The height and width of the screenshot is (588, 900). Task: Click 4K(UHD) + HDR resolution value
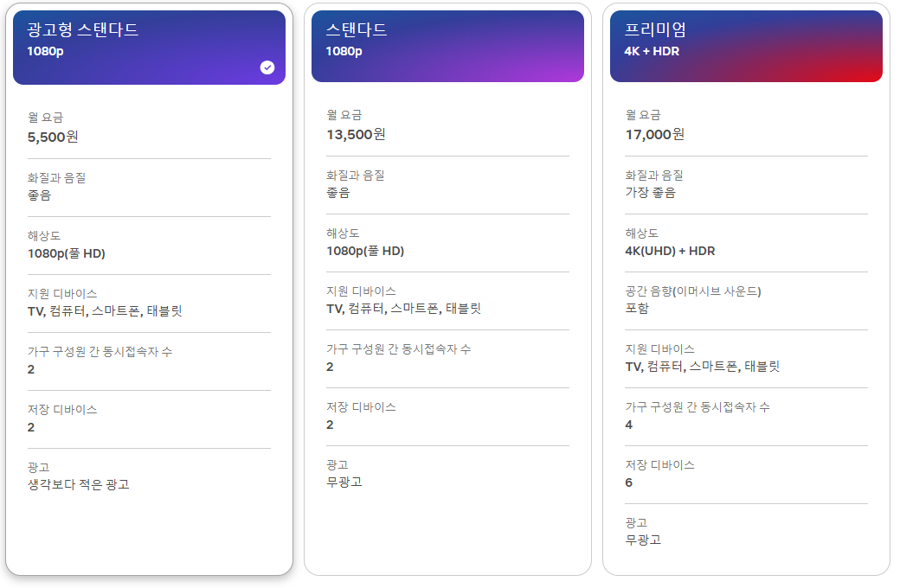(x=670, y=252)
